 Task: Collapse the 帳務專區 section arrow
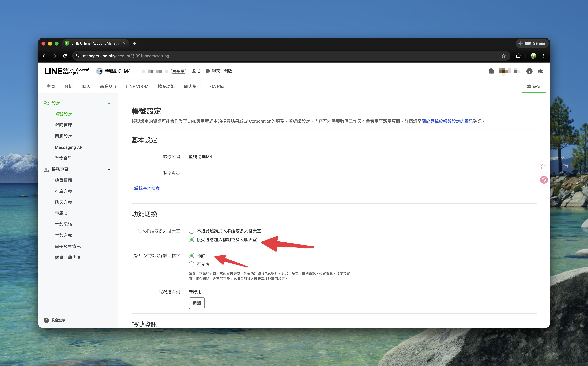(x=109, y=170)
